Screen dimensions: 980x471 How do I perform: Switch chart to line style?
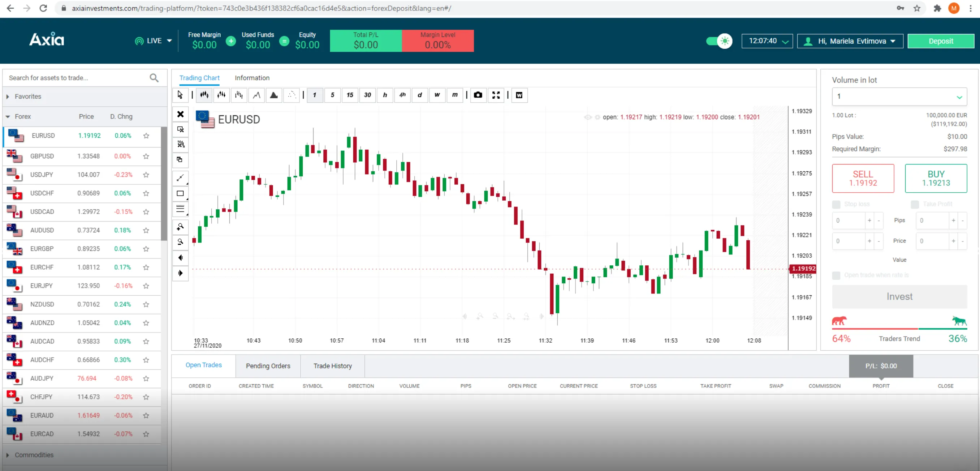pyautogui.click(x=257, y=95)
